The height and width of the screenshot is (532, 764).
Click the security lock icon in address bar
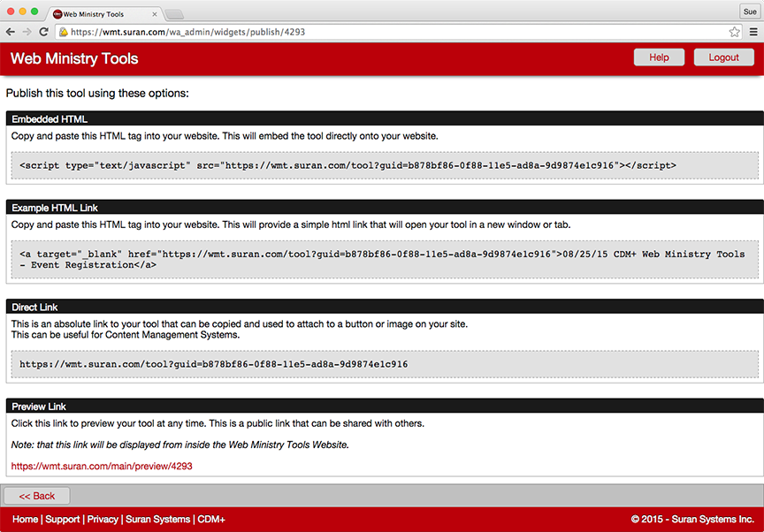pyautogui.click(x=64, y=32)
